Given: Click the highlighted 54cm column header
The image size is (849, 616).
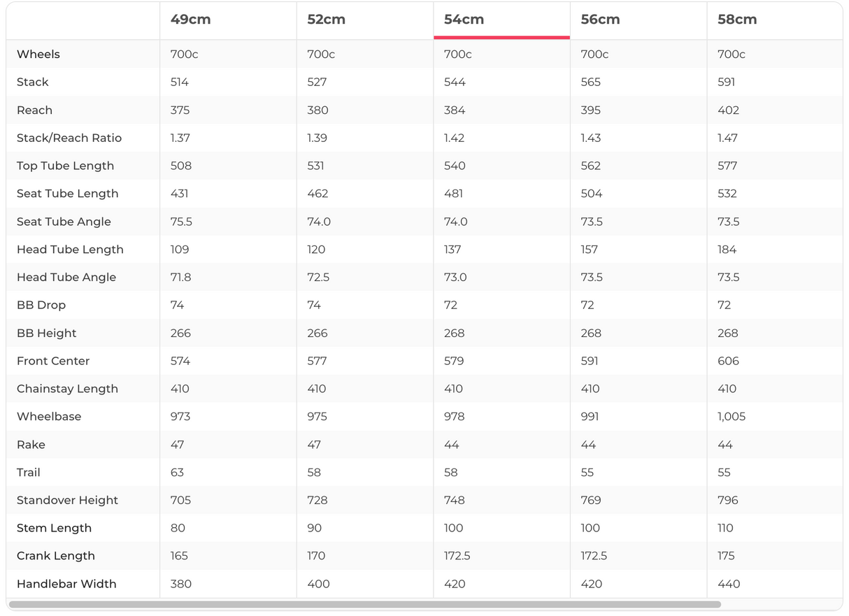Looking at the screenshot, I should [x=464, y=20].
